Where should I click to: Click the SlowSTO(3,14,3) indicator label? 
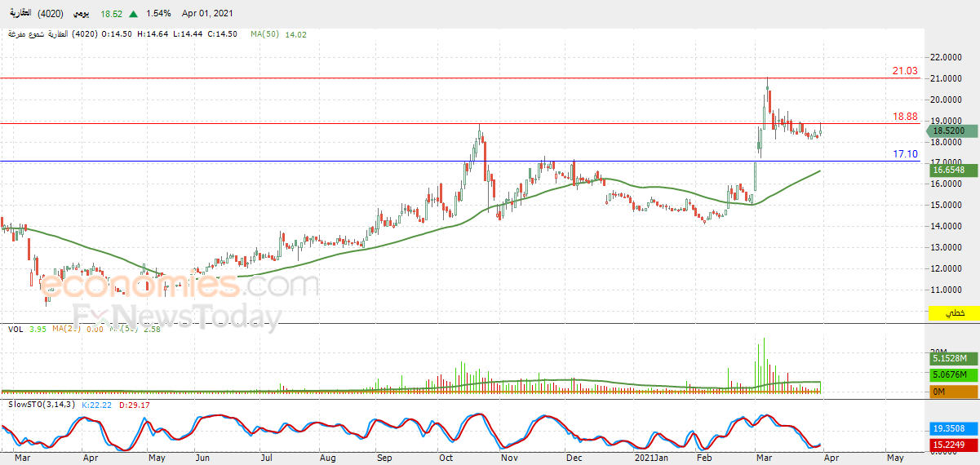pyautogui.click(x=42, y=405)
